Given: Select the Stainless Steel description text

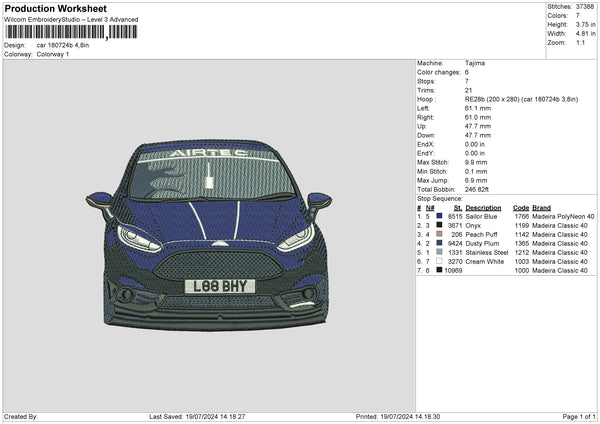Looking at the screenshot, I should coord(487,253).
